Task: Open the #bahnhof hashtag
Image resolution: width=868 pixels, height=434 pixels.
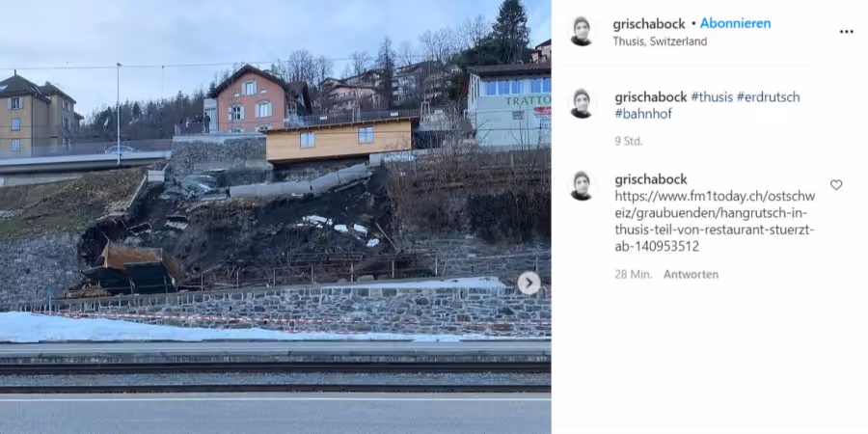Action: [x=643, y=114]
